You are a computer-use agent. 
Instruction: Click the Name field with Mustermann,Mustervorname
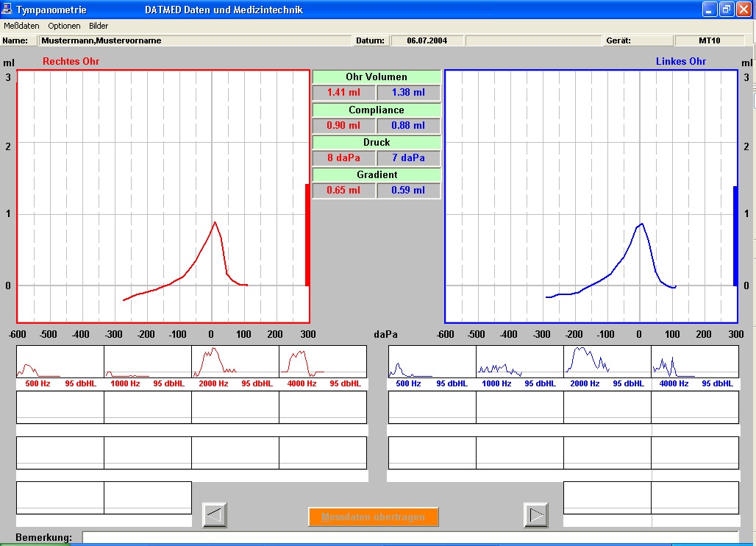(196, 40)
